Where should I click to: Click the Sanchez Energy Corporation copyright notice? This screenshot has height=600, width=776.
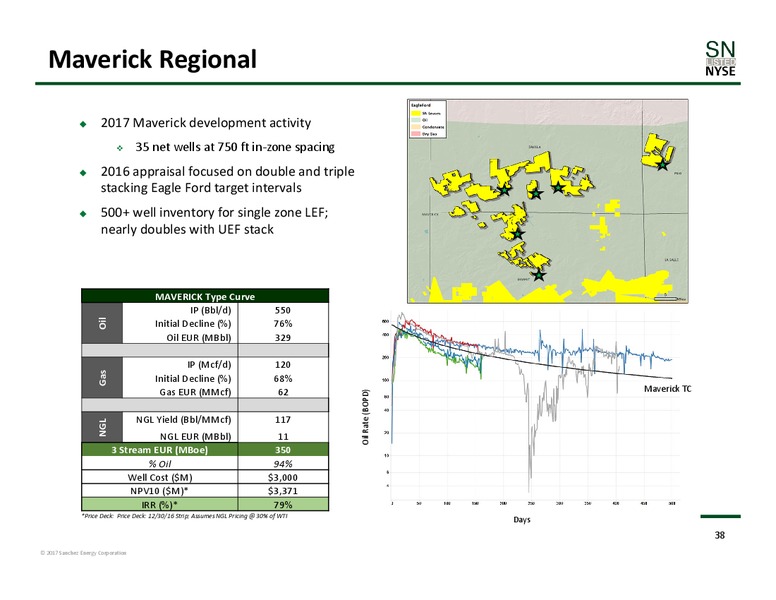coord(83,553)
